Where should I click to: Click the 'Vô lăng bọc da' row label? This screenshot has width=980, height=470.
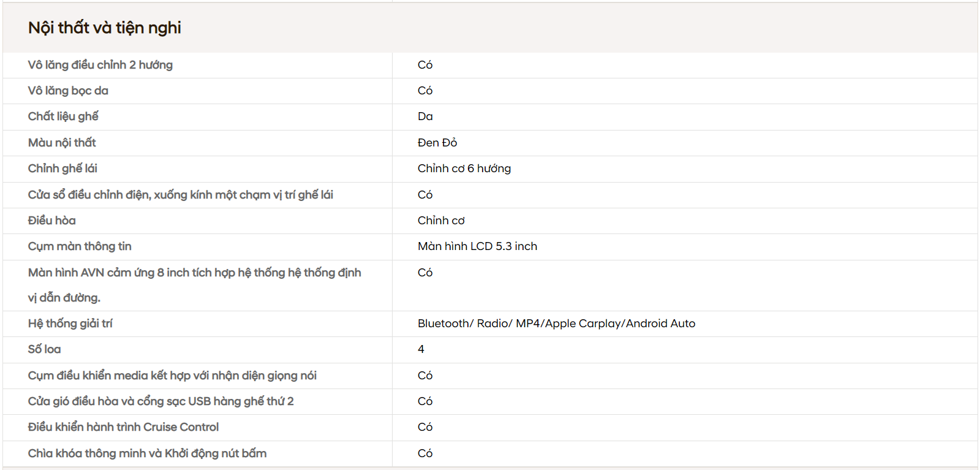pyautogui.click(x=68, y=91)
